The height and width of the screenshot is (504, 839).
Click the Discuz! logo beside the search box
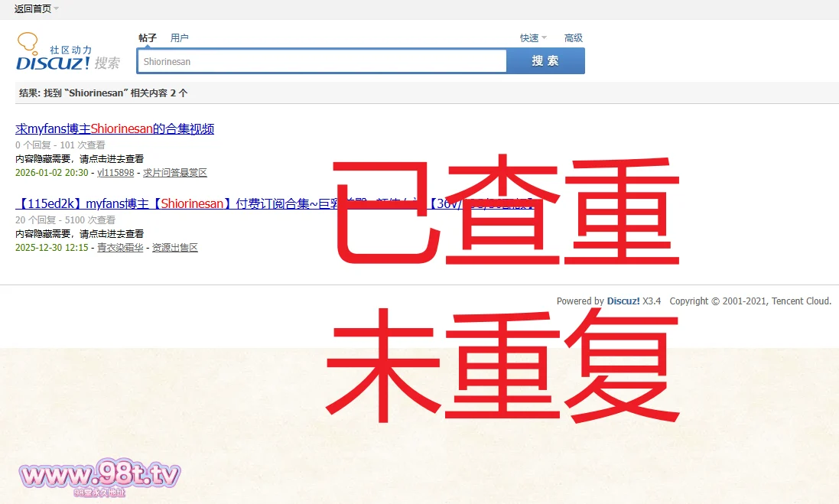tap(67, 53)
